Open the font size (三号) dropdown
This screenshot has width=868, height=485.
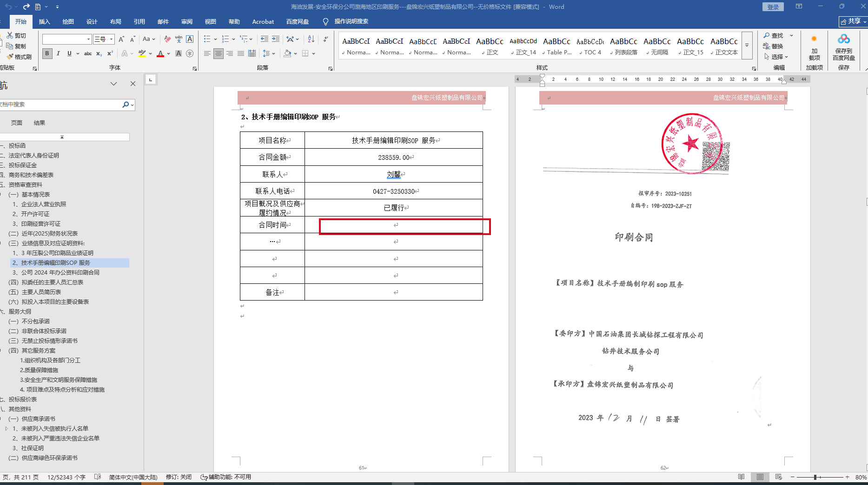112,39
